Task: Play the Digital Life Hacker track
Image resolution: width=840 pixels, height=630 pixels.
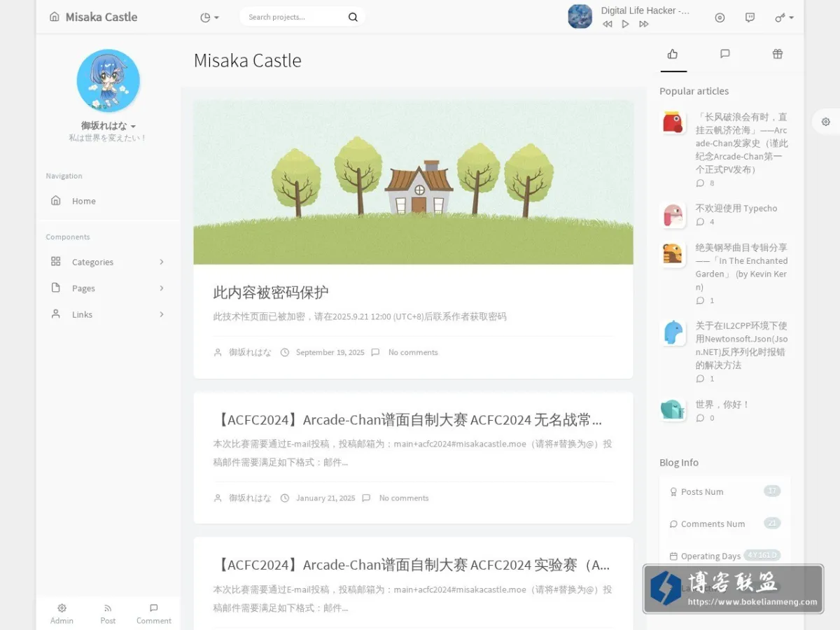Action: click(x=625, y=24)
